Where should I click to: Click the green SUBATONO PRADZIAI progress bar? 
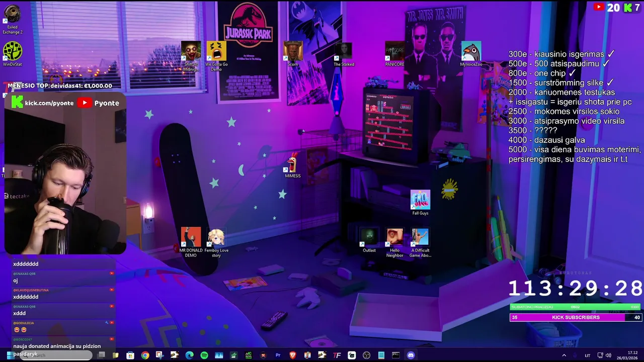tap(575, 307)
